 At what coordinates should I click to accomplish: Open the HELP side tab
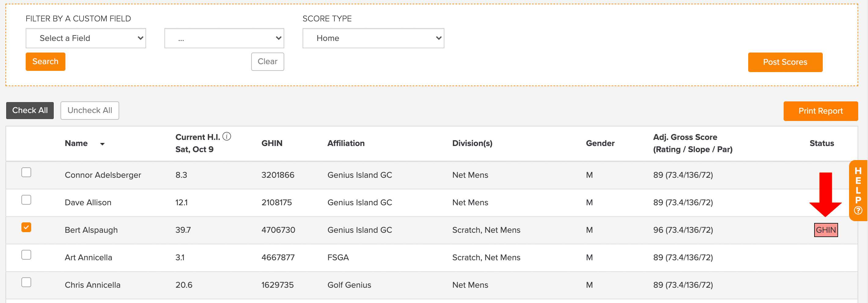point(858,191)
